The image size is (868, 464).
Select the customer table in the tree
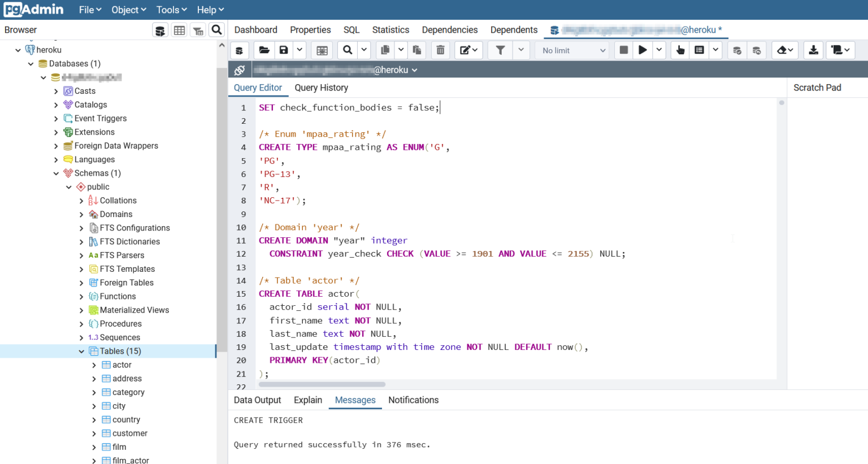(x=129, y=433)
